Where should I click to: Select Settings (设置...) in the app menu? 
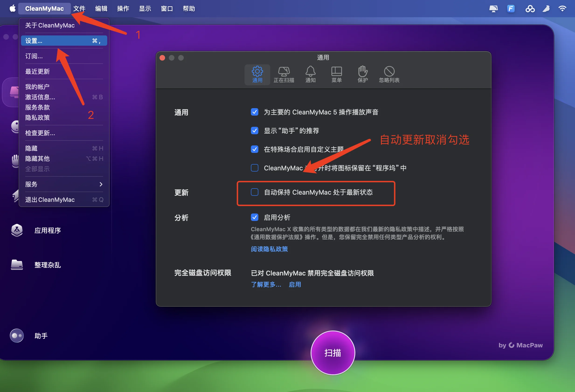(64, 41)
